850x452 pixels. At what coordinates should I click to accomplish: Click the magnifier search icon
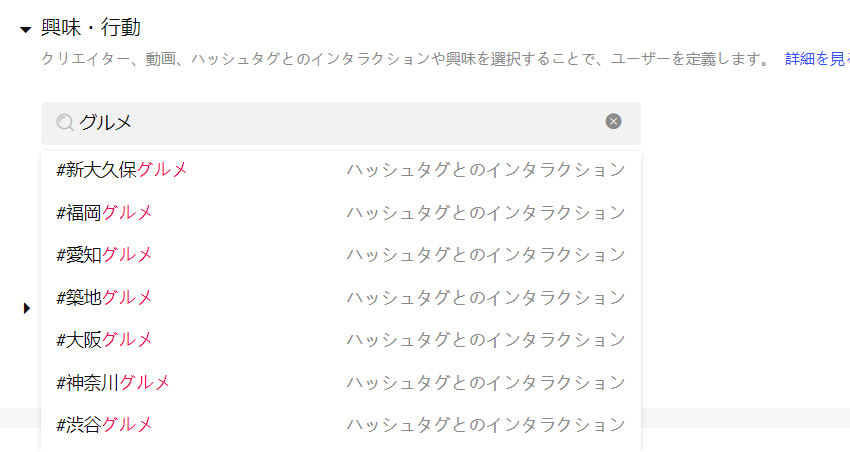pyautogui.click(x=65, y=122)
